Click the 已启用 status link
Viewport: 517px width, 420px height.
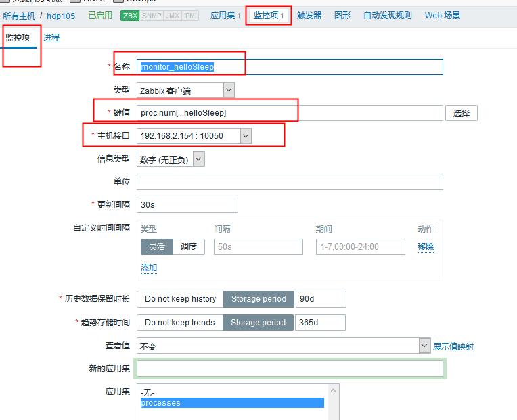pyautogui.click(x=100, y=16)
